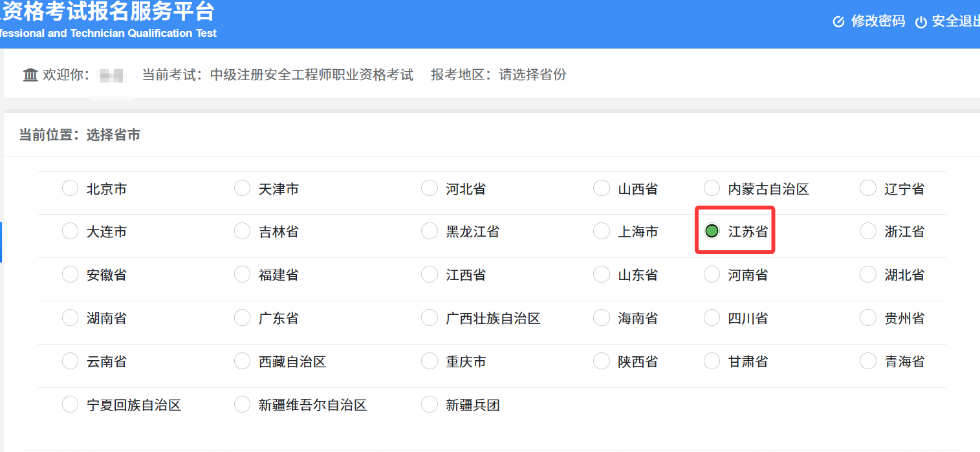The height and width of the screenshot is (452, 980).
Task: Select 江苏省 as the exam region
Action: point(712,230)
